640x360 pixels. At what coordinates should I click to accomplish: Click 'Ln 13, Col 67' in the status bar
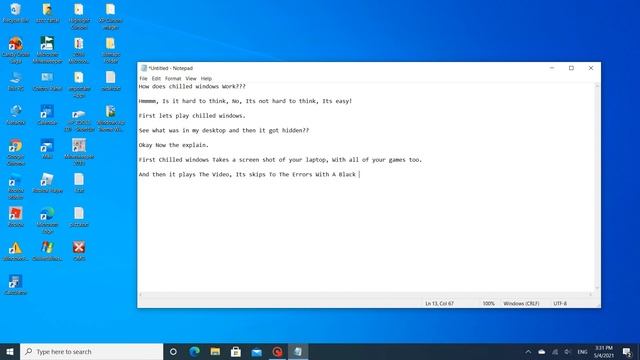click(439, 304)
